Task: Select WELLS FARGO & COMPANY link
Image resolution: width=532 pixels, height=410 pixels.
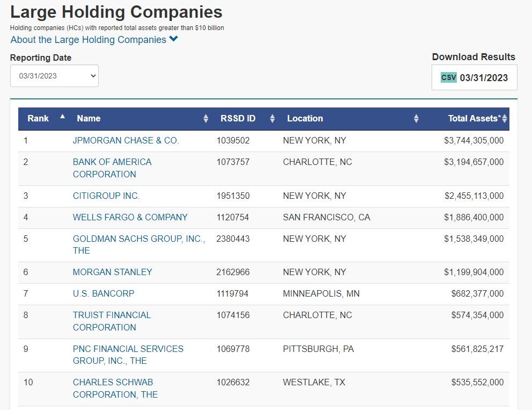Action: click(x=130, y=218)
